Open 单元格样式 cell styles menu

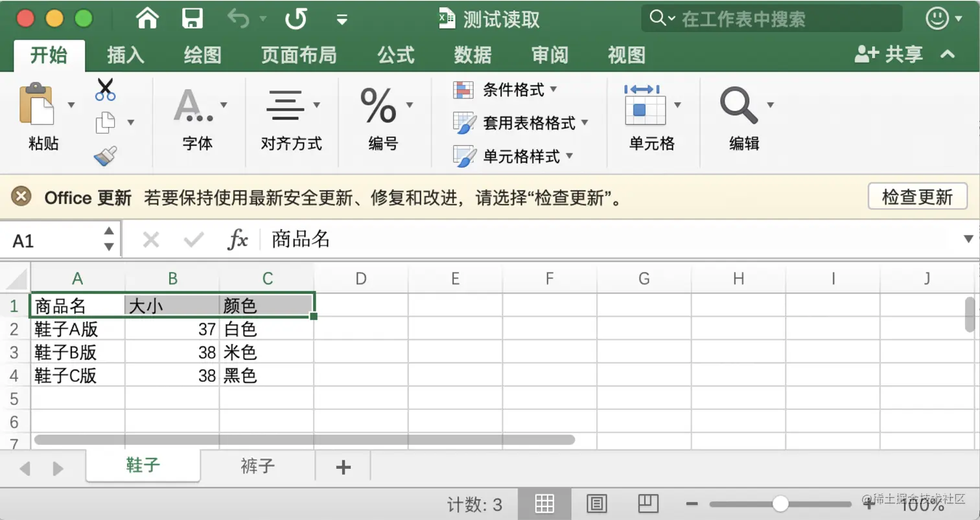tap(513, 156)
